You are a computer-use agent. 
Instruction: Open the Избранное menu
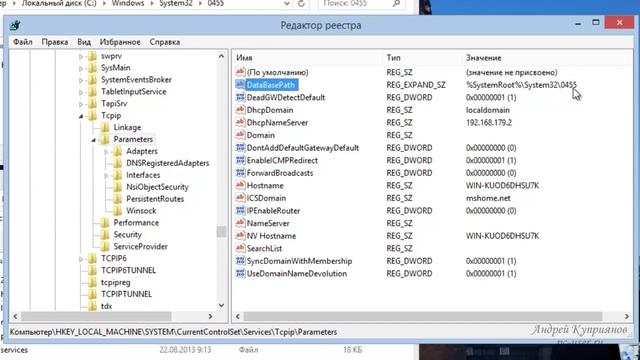[120, 42]
